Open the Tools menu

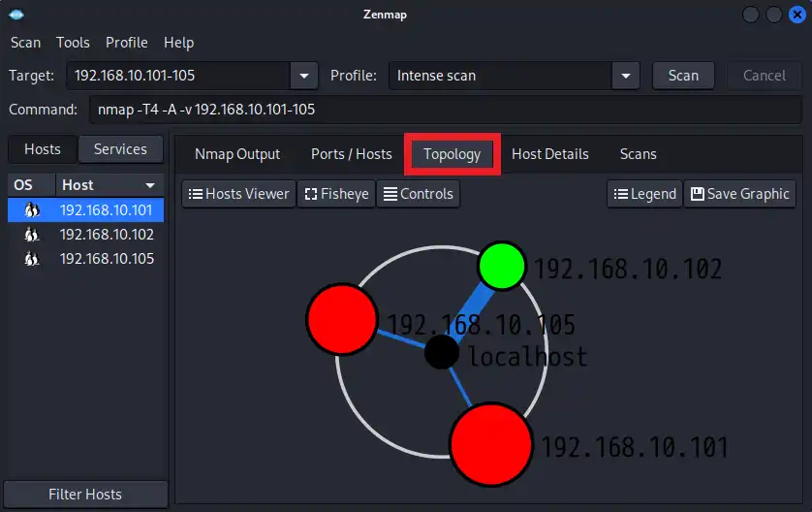click(73, 43)
